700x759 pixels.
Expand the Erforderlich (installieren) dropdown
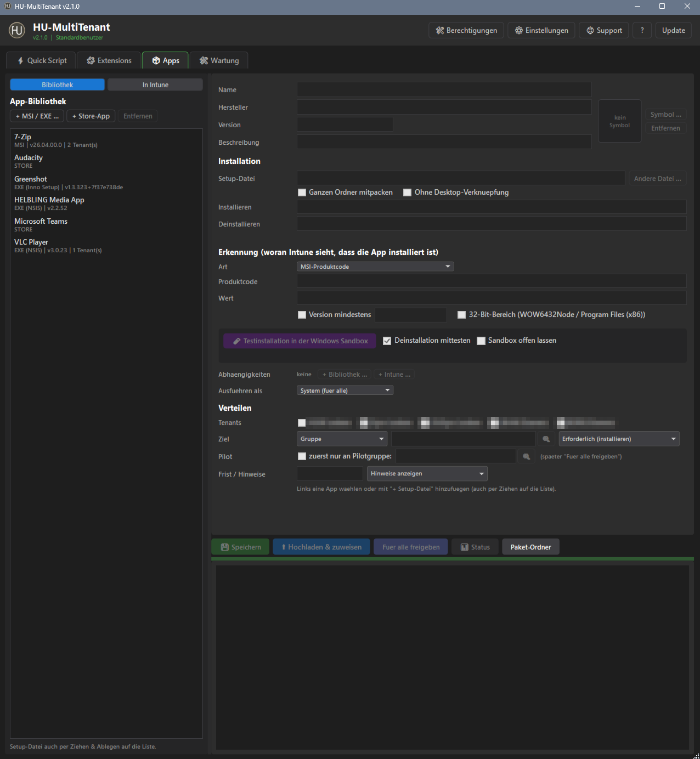pos(619,439)
